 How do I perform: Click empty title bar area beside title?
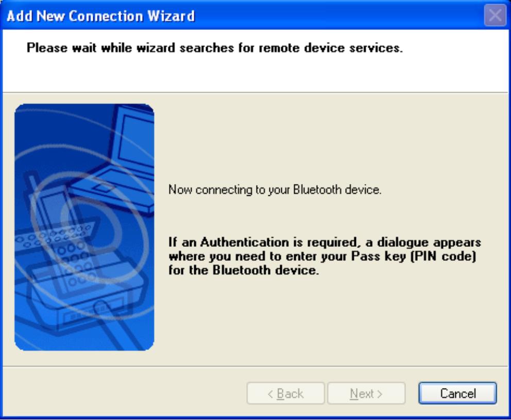(x=335, y=16)
